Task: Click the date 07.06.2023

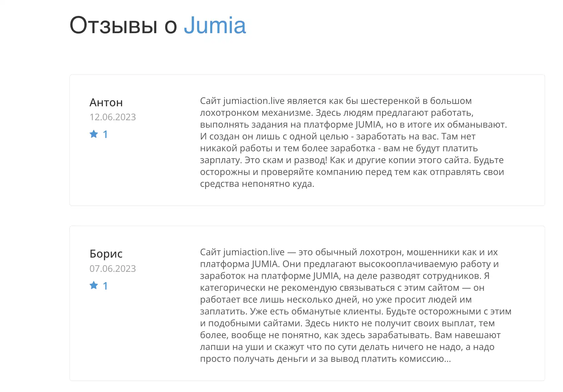Action: pos(113,269)
